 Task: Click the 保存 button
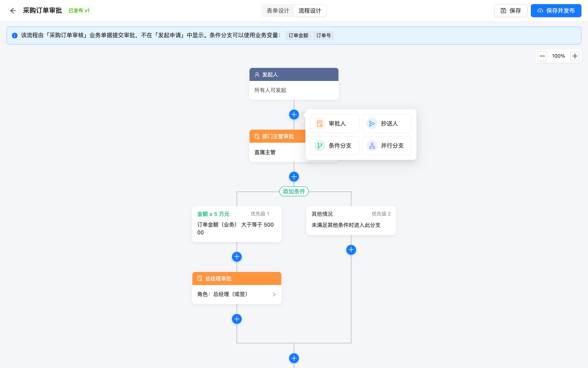point(510,11)
